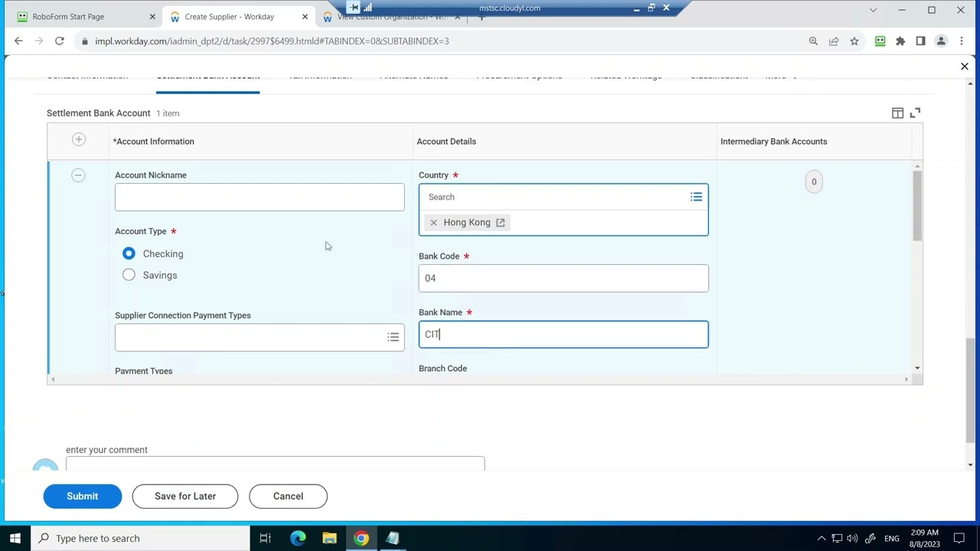Open the Chrome profile avatar
The height and width of the screenshot is (551, 980).
coord(941,41)
